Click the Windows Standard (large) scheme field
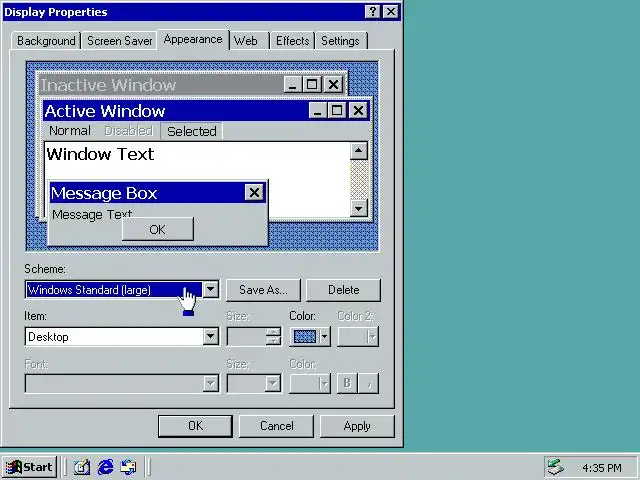 (x=114, y=290)
